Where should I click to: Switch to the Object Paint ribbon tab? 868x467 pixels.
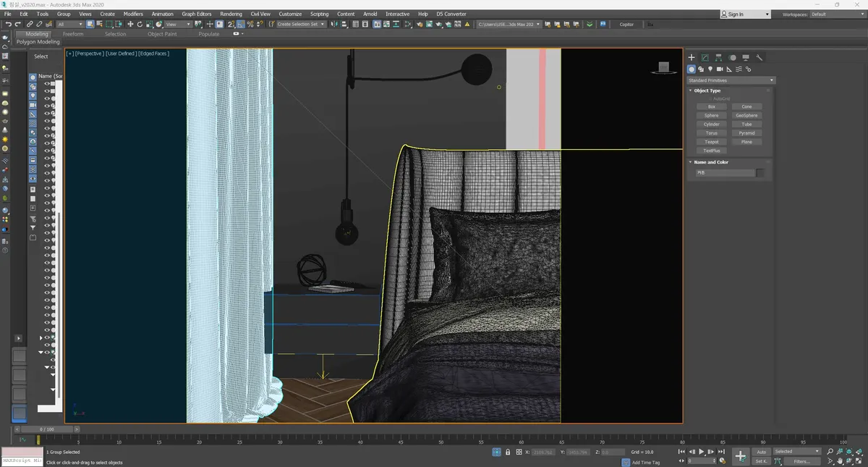click(162, 34)
